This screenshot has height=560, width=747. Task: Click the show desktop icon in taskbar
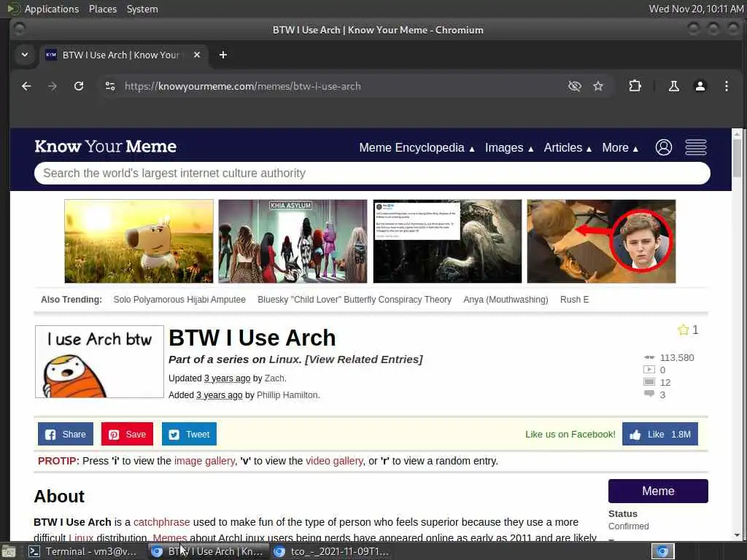(x=9, y=552)
